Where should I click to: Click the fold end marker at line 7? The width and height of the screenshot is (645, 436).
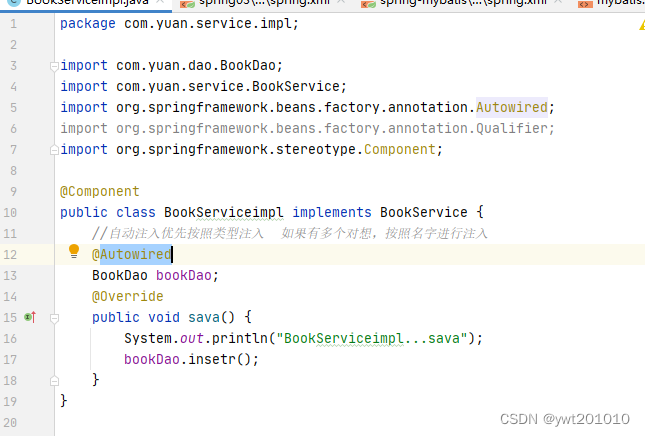[x=54, y=150]
